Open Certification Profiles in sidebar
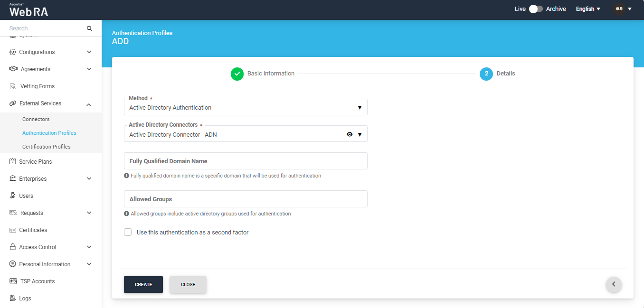The height and width of the screenshot is (308, 644). [46, 147]
